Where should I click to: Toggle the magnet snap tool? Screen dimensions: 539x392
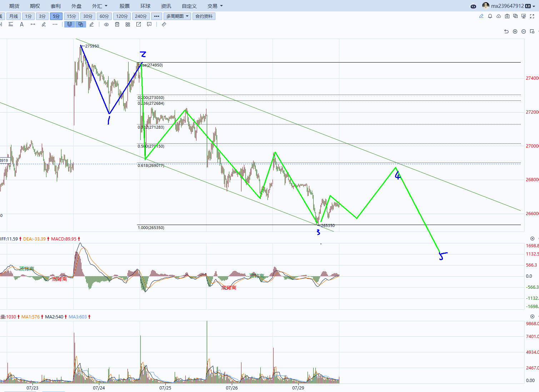(x=69, y=24)
